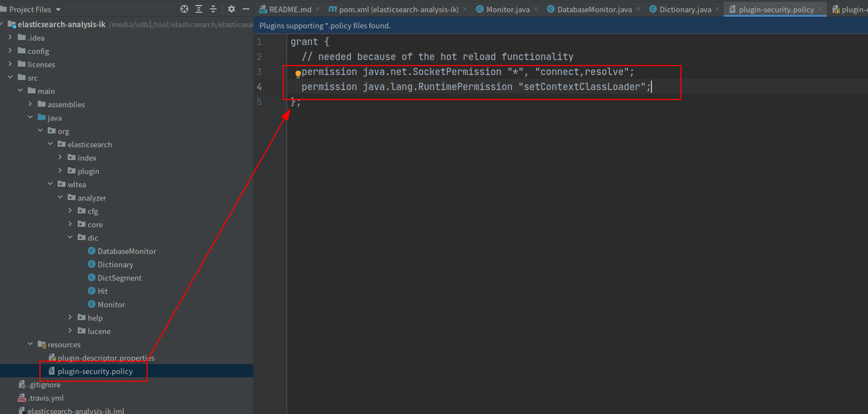Click the file icon on plugin-security.policy tab
Viewport: 868px width, 414px height.
pos(732,9)
